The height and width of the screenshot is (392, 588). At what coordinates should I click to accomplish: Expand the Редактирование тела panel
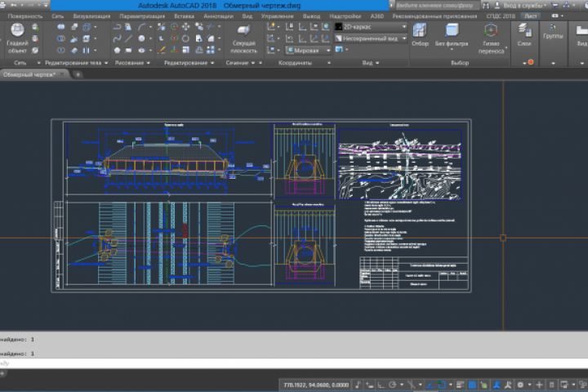pos(76,63)
